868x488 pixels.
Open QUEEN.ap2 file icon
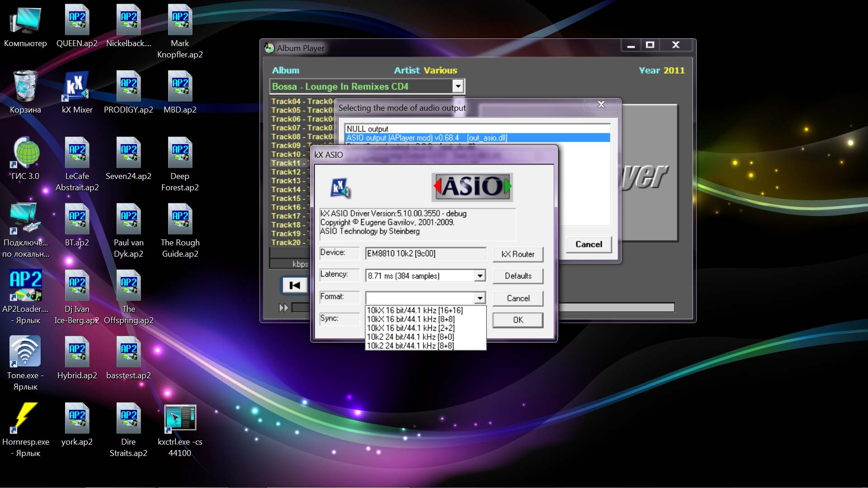[x=77, y=20]
